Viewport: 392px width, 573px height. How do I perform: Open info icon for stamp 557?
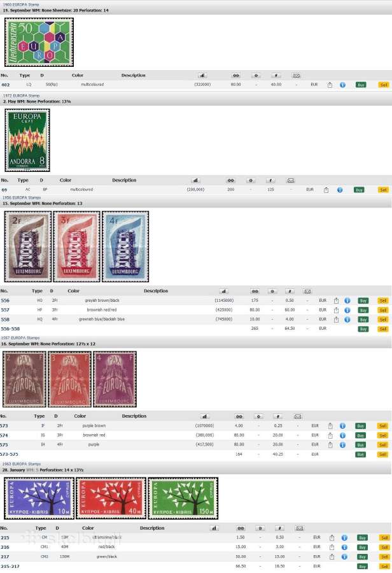pyautogui.click(x=347, y=310)
